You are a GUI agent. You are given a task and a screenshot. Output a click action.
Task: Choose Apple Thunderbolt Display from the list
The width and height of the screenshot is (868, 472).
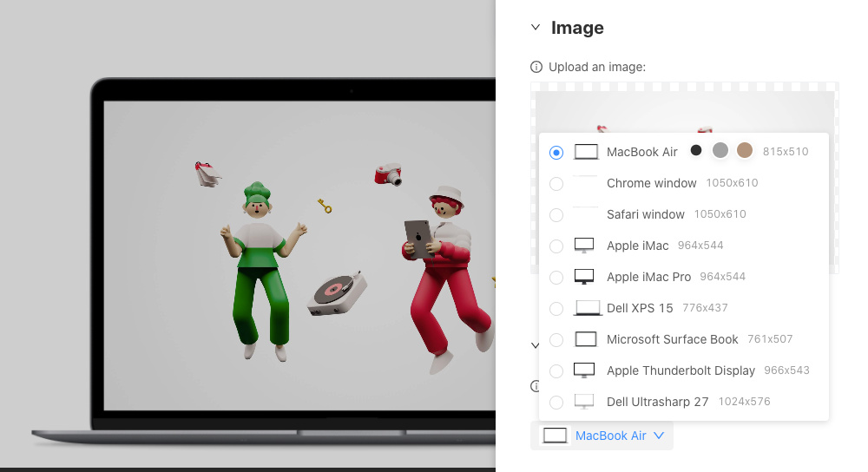pyautogui.click(x=681, y=370)
